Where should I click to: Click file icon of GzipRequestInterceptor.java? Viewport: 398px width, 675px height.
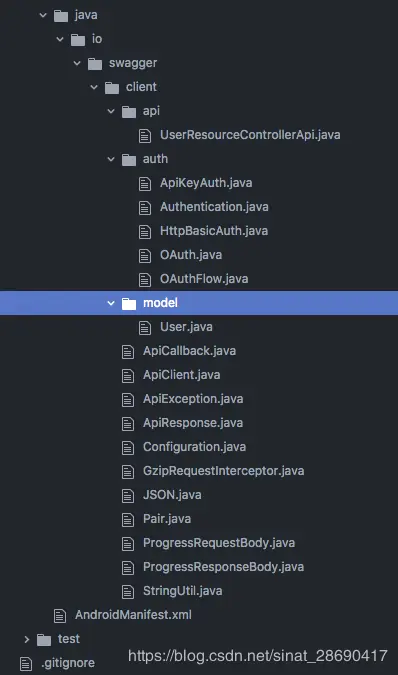click(x=128, y=472)
